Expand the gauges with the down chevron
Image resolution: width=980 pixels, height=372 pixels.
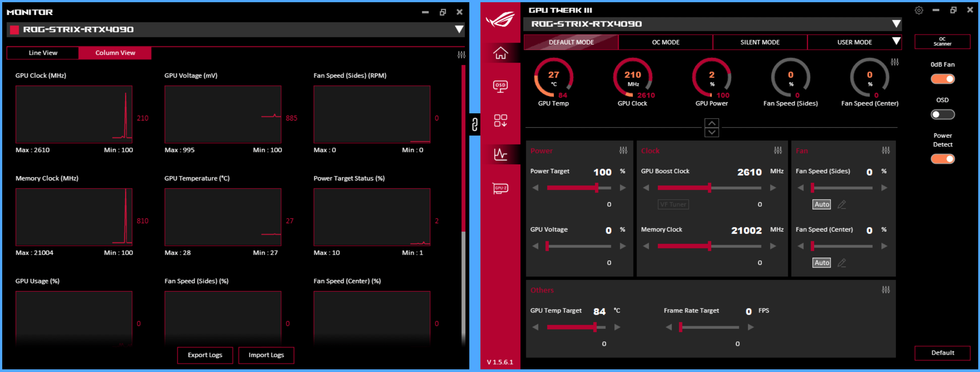(x=712, y=132)
